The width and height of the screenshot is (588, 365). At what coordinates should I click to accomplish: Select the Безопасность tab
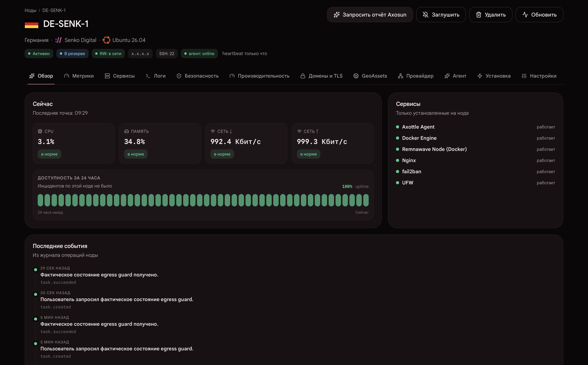(x=198, y=76)
